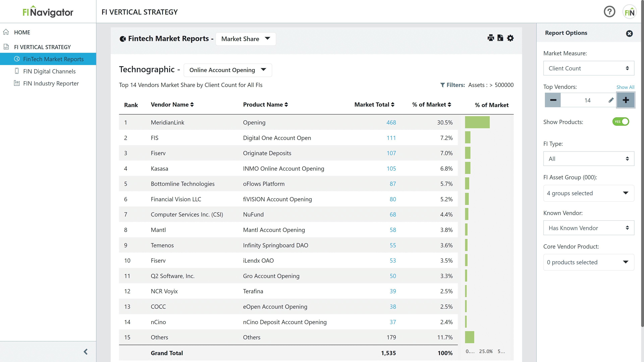Expand the FI Asset Group dropdown

point(589,193)
